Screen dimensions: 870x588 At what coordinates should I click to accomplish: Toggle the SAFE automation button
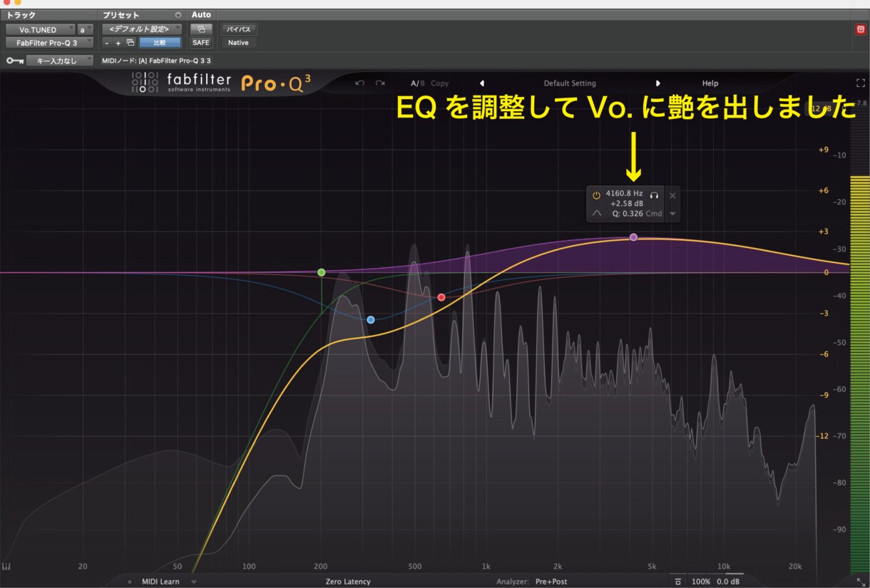click(x=201, y=43)
